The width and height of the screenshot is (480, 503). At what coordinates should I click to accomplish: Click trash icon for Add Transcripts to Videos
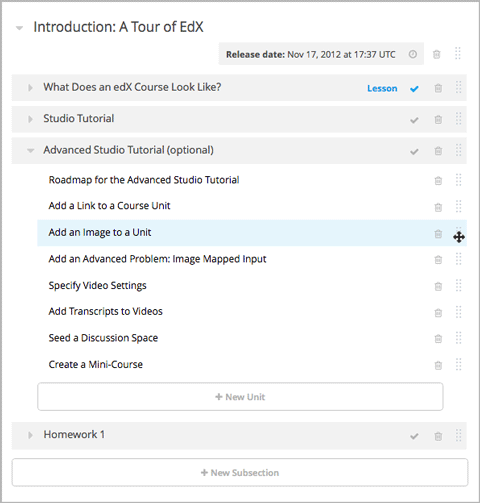point(438,313)
